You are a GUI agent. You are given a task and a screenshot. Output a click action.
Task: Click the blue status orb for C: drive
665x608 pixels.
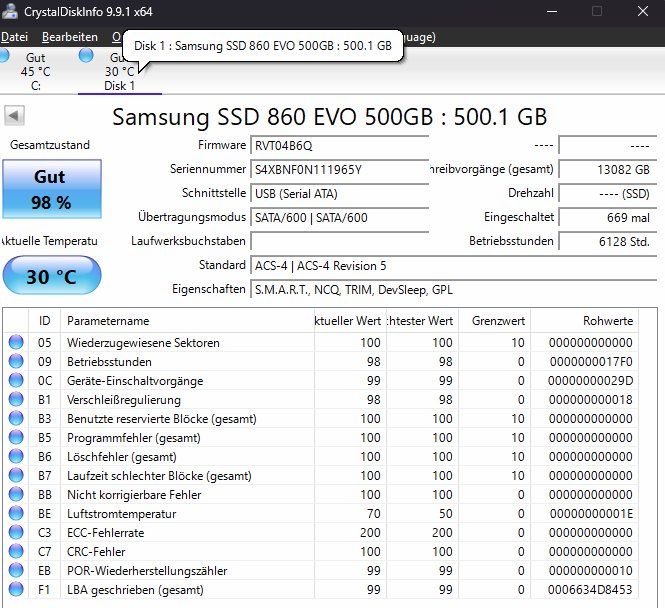(4, 55)
